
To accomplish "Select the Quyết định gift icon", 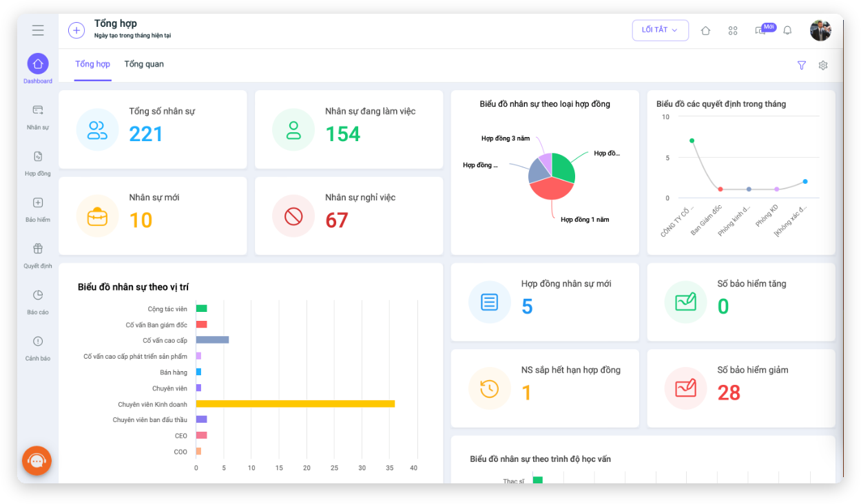I will 38,249.
